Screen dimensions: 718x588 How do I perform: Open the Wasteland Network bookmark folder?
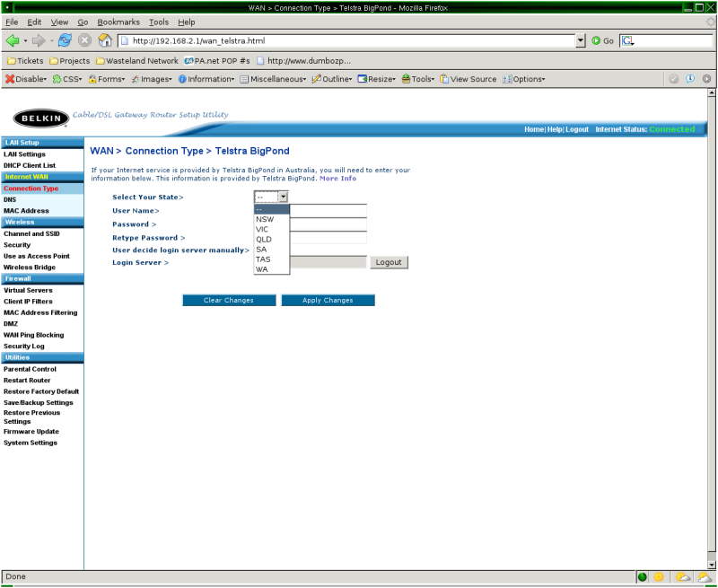click(x=137, y=60)
